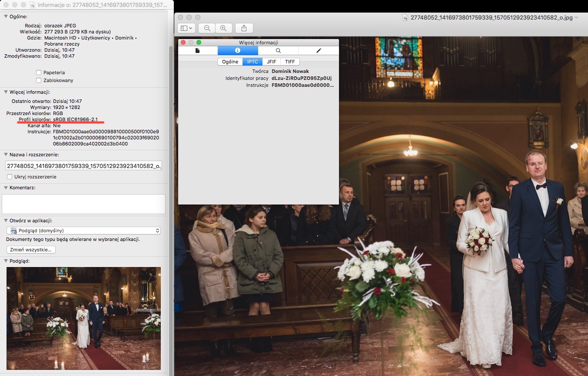Select the document icon tab in inspector
The width and height of the screenshot is (588, 376).
coord(198,51)
